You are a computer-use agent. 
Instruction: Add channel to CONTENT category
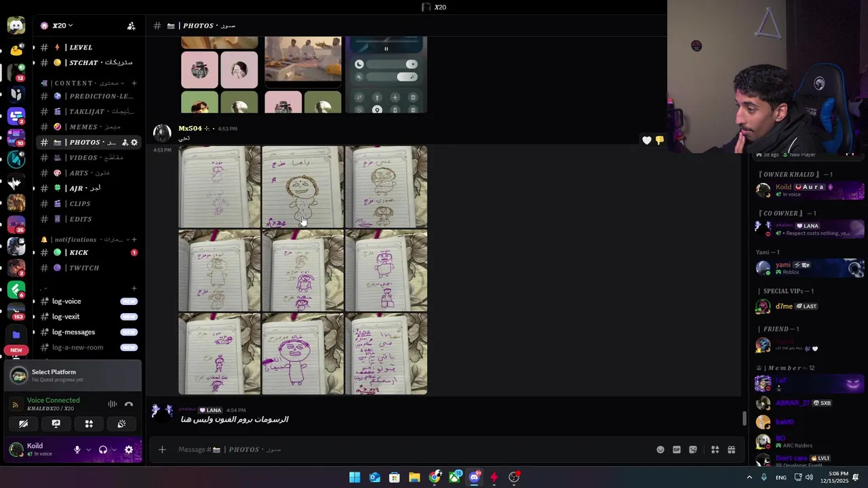pos(134,83)
